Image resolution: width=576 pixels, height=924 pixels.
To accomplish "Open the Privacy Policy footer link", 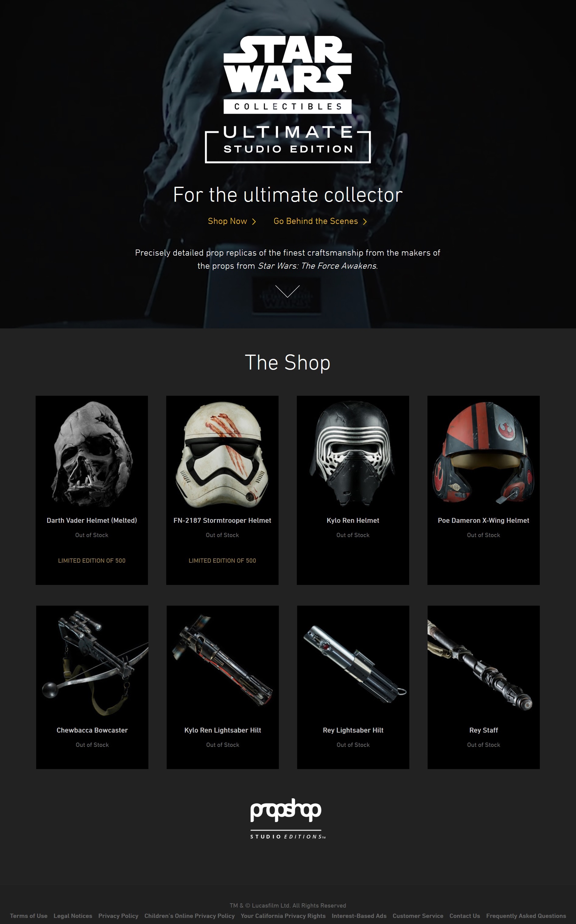I will pos(118,915).
